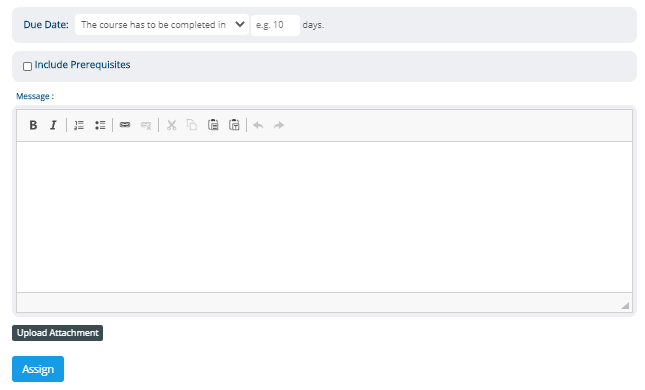Image resolution: width=645 pixels, height=390 pixels.
Task: Click inside the message text area
Action: tap(324, 217)
